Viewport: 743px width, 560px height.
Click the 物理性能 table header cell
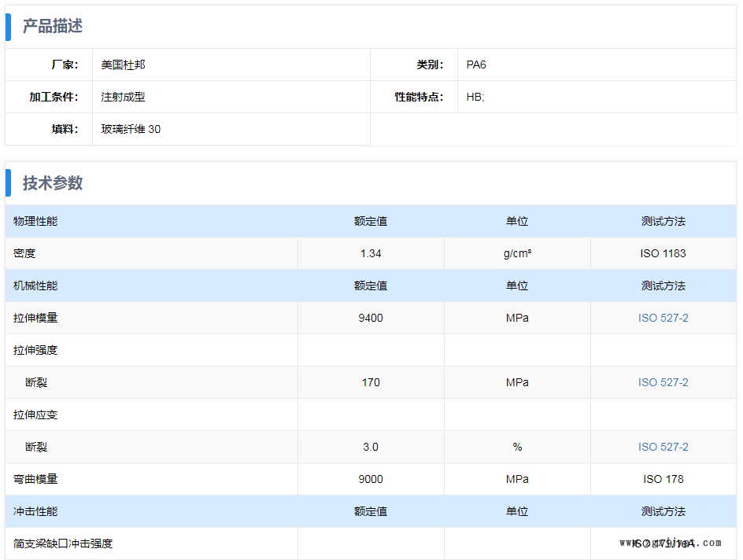(x=35, y=221)
